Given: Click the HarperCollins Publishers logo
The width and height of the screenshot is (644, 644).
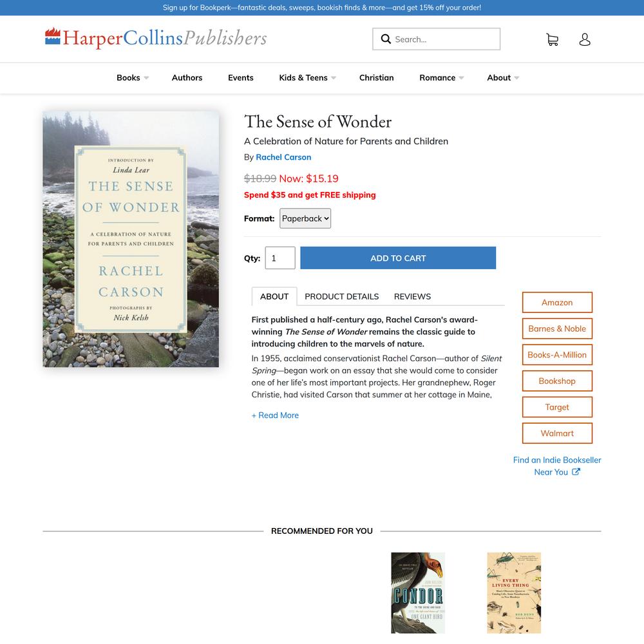Looking at the screenshot, I should tap(156, 38).
